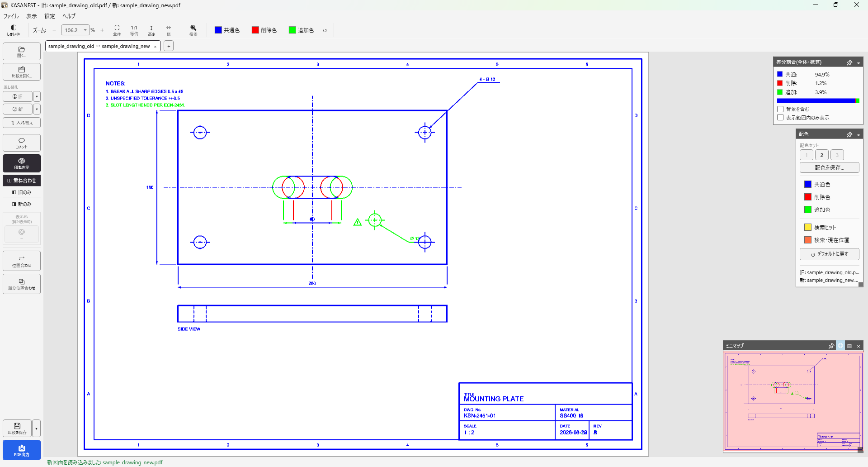
Task: Click the yellow 検索ヒット color swatch
Action: 808,227
